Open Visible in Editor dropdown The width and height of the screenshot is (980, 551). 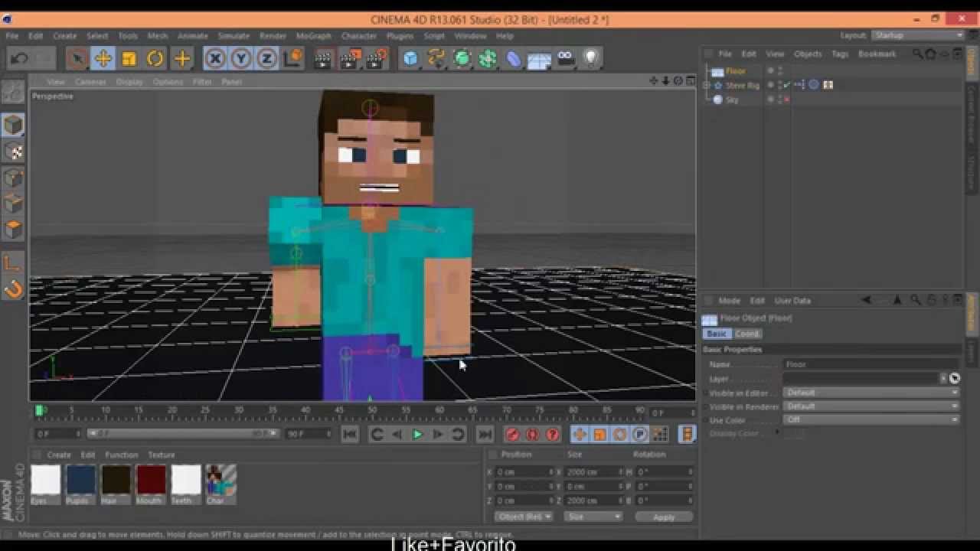(871, 393)
